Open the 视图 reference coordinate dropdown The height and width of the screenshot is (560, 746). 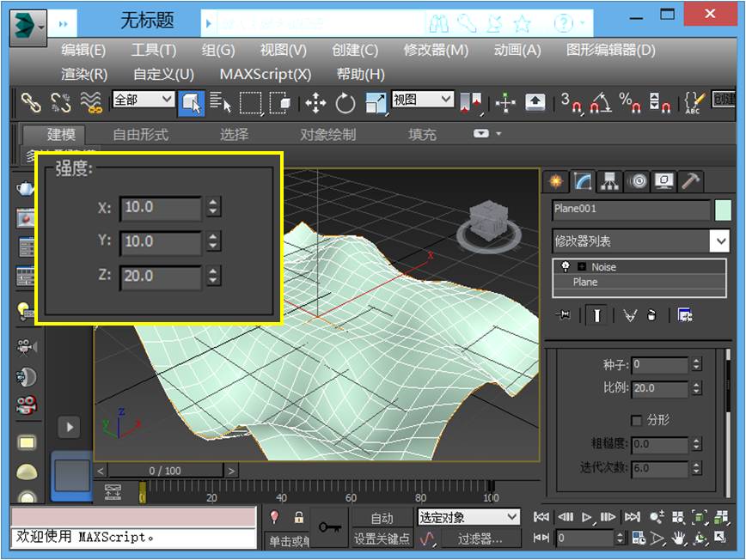pos(422,100)
